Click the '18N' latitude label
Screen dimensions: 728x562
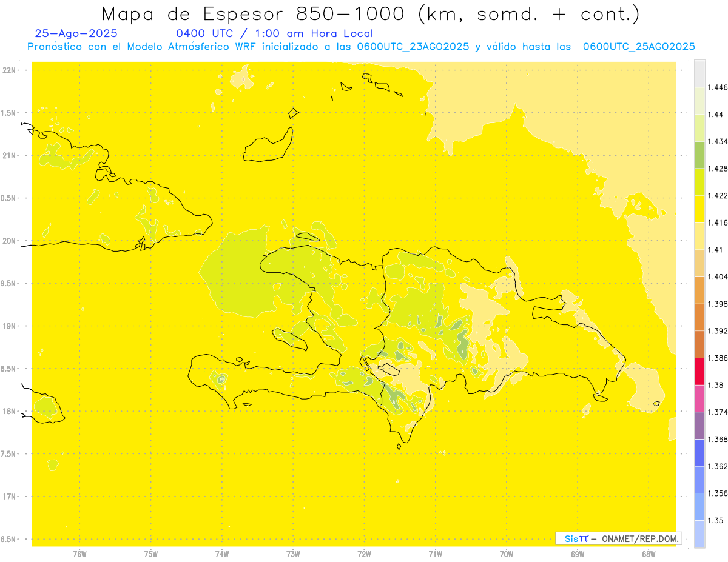coord(10,411)
